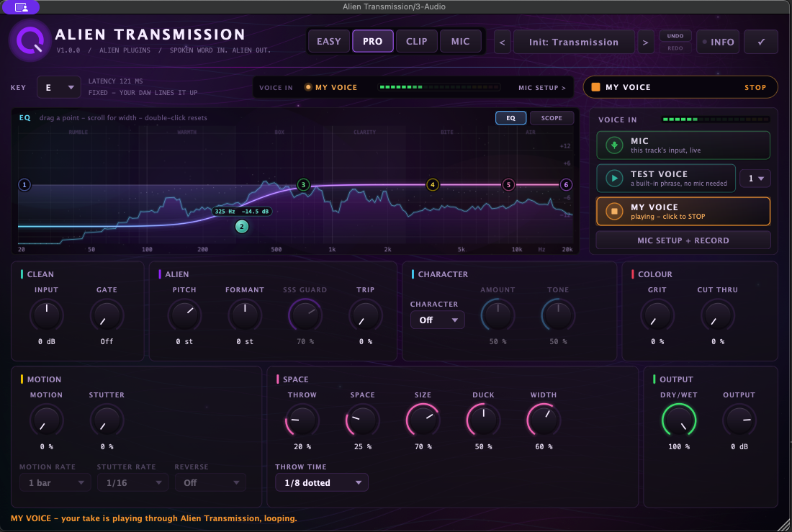The height and width of the screenshot is (532, 792).
Task: Select MIC live input source
Action: [x=683, y=145]
